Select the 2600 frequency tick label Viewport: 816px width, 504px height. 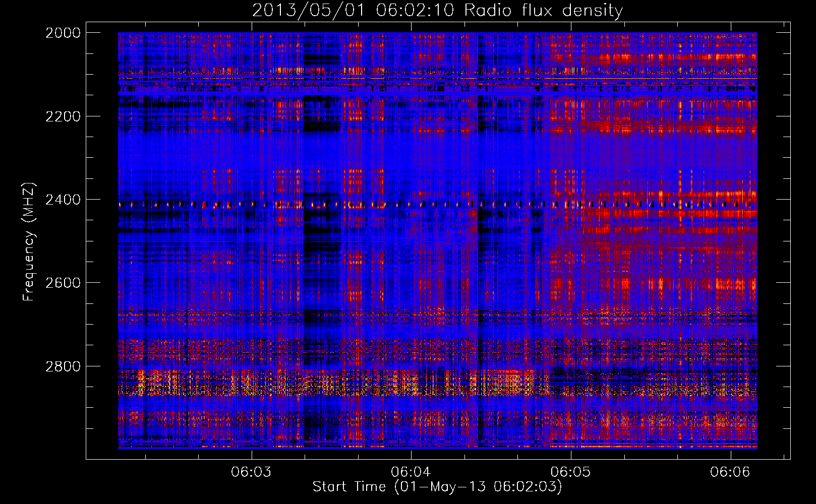point(63,283)
